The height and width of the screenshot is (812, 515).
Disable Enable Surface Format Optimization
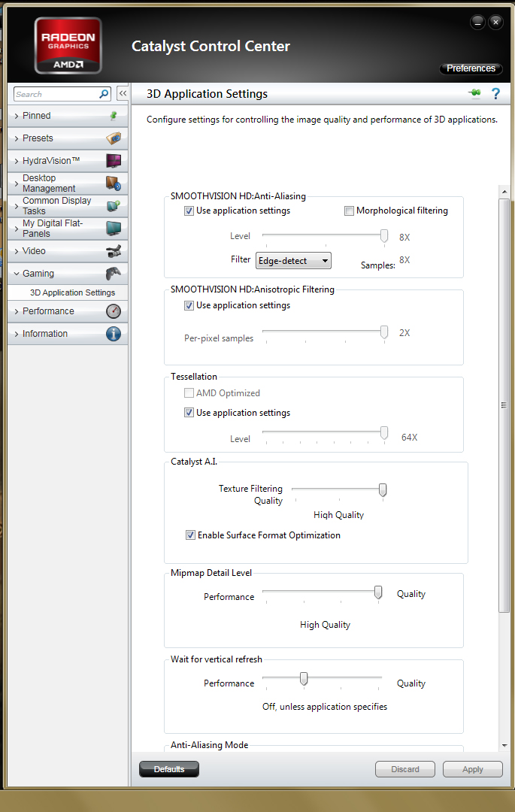[190, 535]
